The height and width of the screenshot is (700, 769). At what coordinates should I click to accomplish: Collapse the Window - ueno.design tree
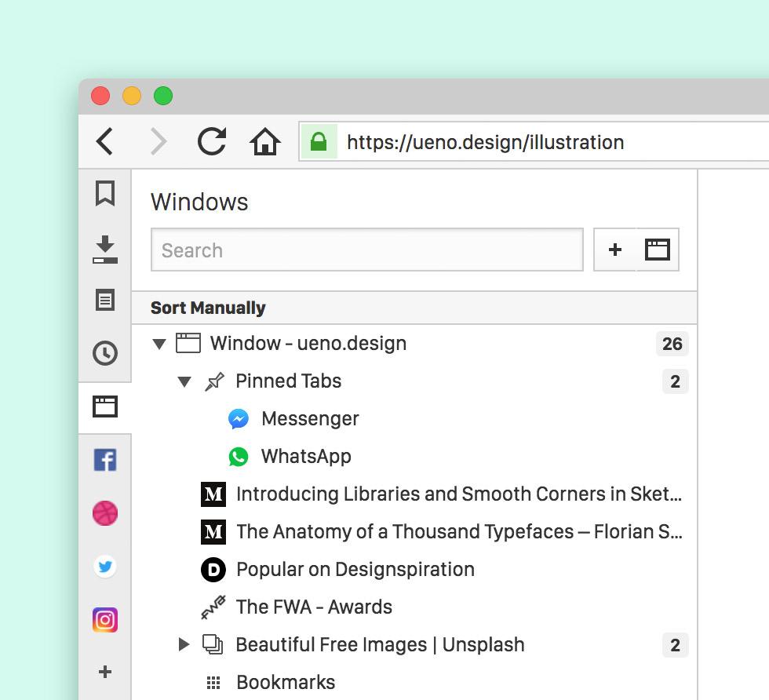click(x=159, y=344)
